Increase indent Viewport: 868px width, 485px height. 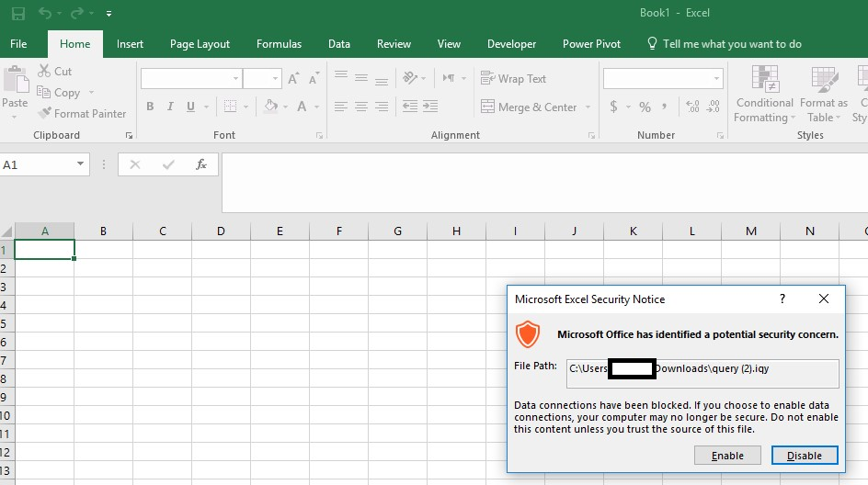pos(430,107)
